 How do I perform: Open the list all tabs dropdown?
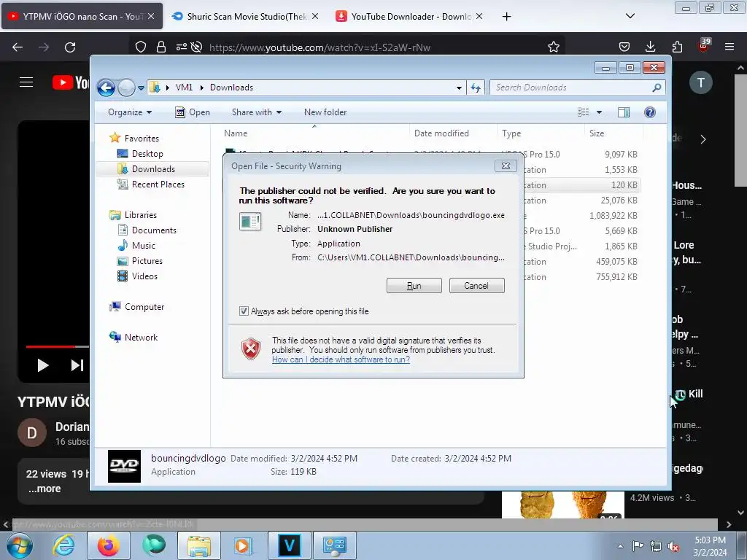[x=630, y=16]
